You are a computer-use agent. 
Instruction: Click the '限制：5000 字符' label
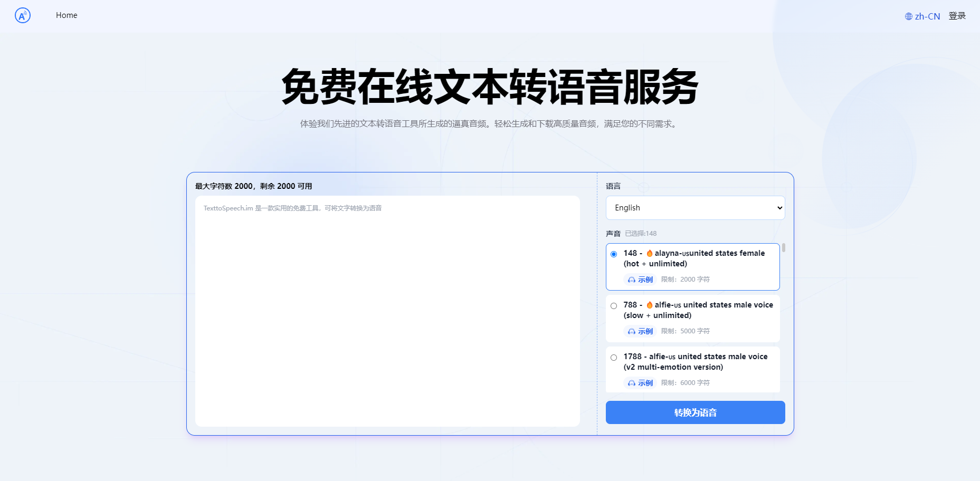pos(686,331)
